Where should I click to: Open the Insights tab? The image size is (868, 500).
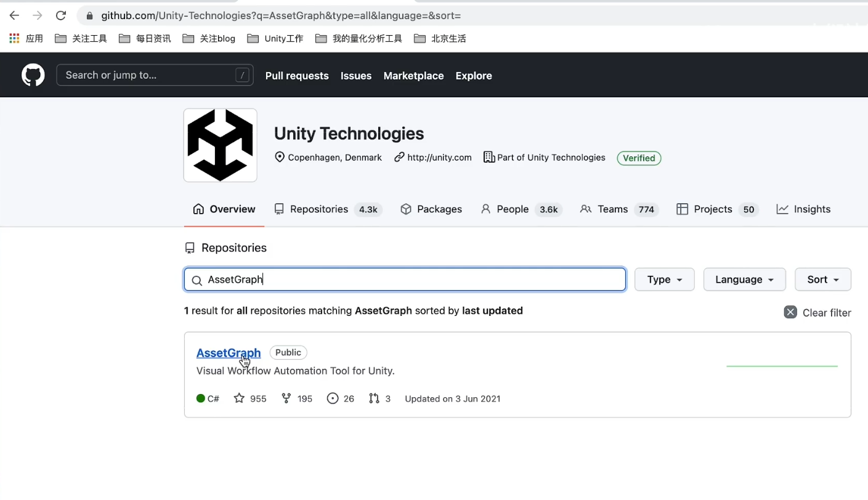pos(804,209)
